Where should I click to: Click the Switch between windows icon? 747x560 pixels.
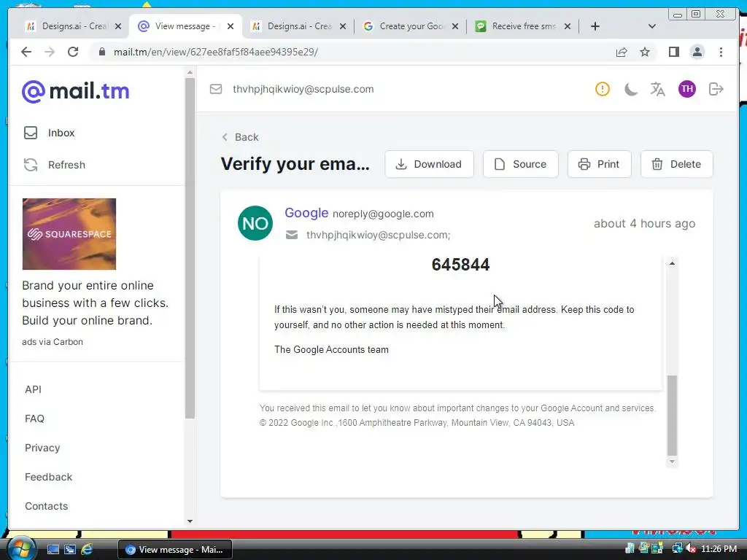70,549
